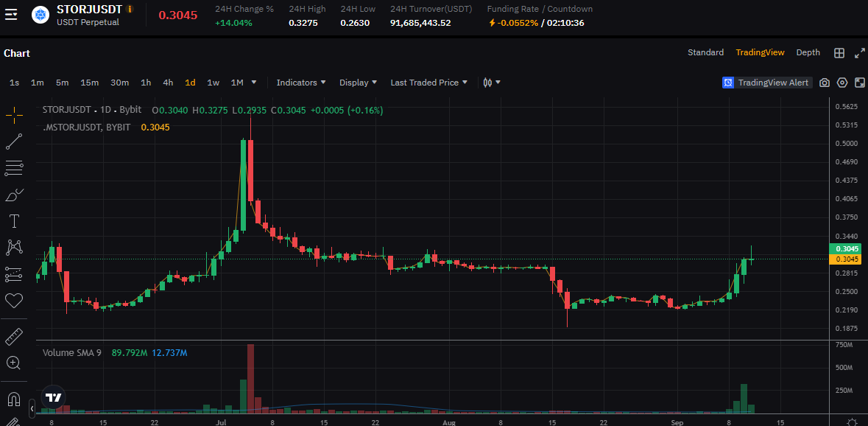Open the Display dropdown
Viewport: 868px width, 426px height.
click(x=358, y=83)
